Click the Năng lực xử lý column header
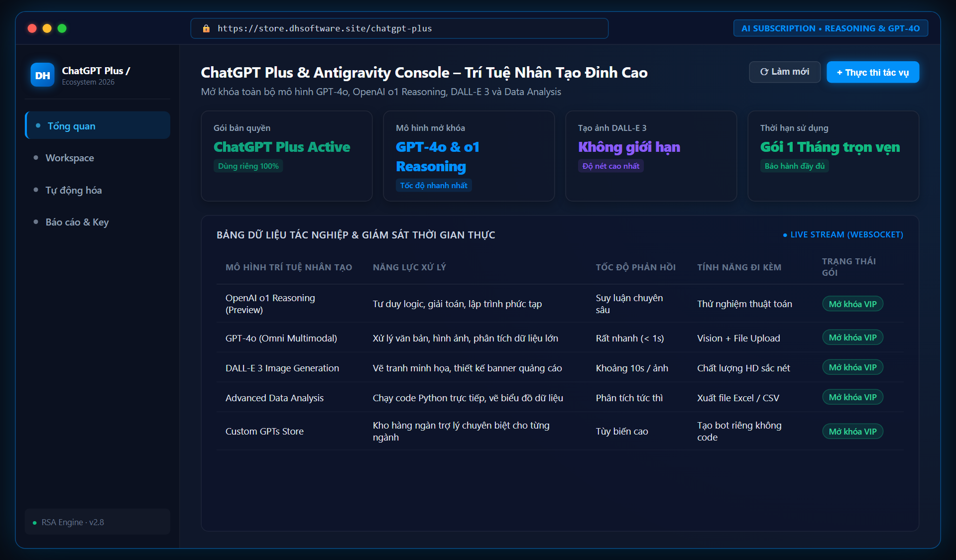Viewport: 956px width, 560px height. [x=409, y=267]
